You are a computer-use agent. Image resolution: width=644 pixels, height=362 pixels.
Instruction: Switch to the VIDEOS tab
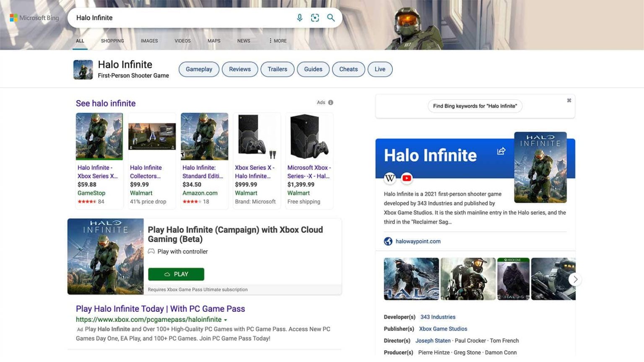tap(182, 41)
